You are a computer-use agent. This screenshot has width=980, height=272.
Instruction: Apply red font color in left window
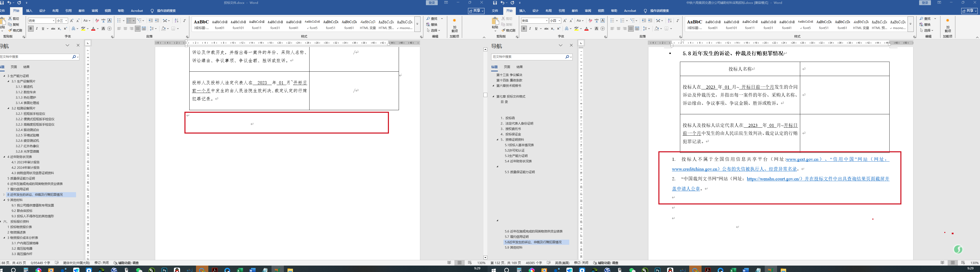tap(93, 29)
